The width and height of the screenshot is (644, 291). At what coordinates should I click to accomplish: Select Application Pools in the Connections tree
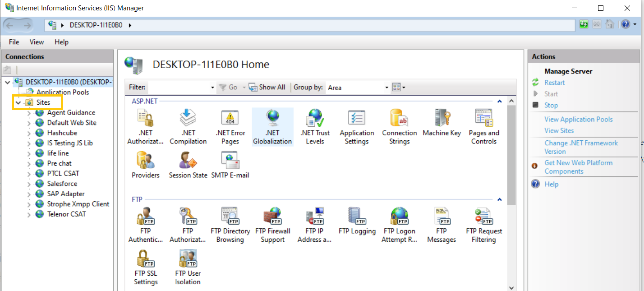pos(63,92)
